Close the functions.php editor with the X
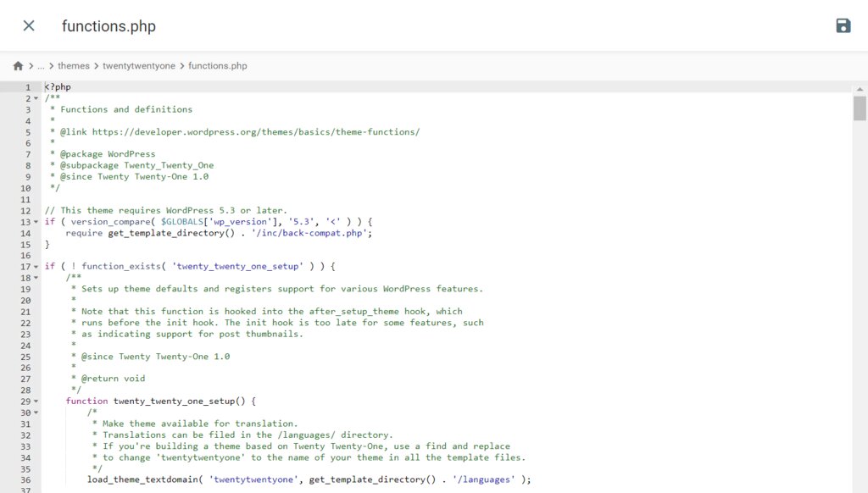The width and height of the screenshot is (868, 493). click(29, 25)
